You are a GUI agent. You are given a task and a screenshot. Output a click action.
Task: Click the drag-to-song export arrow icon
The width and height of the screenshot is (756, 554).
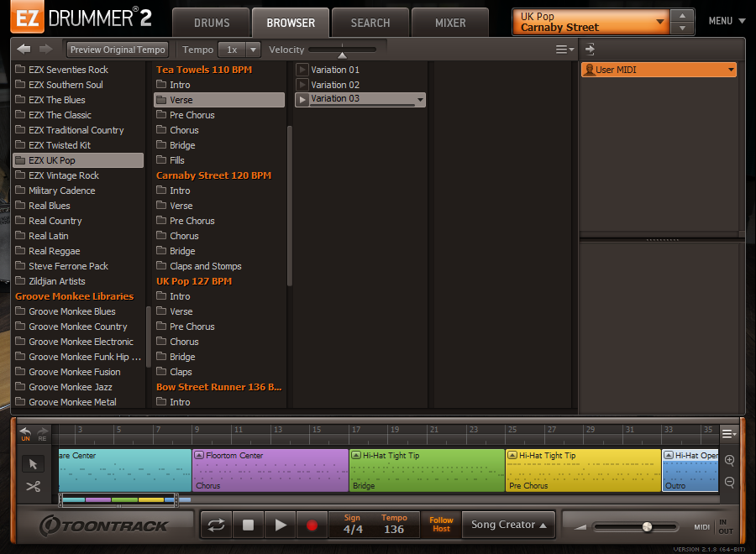coord(590,50)
